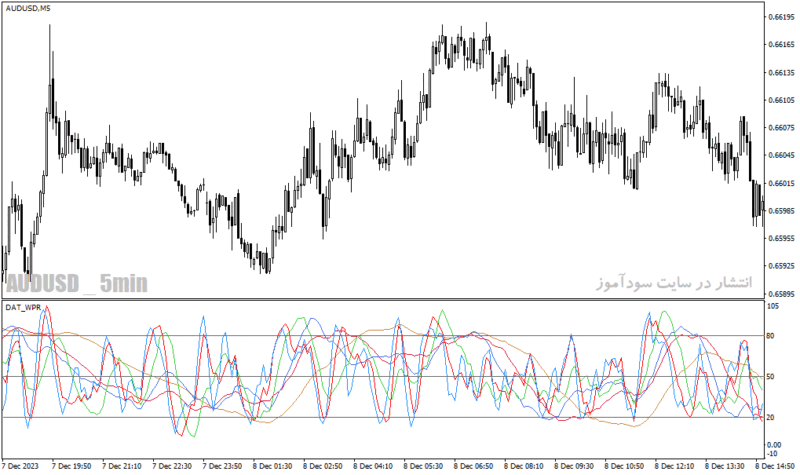The width and height of the screenshot is (800, 475).
Task: Click the 8 Dec 01:30 time label
Action: coord(273,466)
